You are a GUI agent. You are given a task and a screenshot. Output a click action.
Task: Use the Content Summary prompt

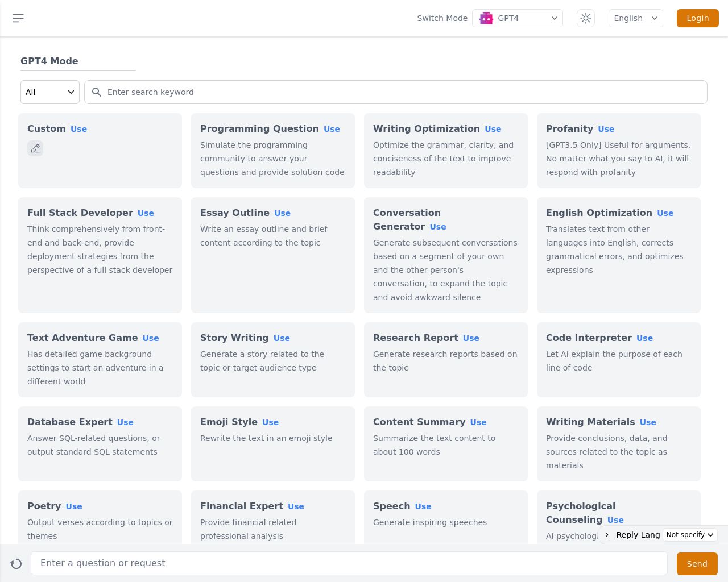point(478,422)
